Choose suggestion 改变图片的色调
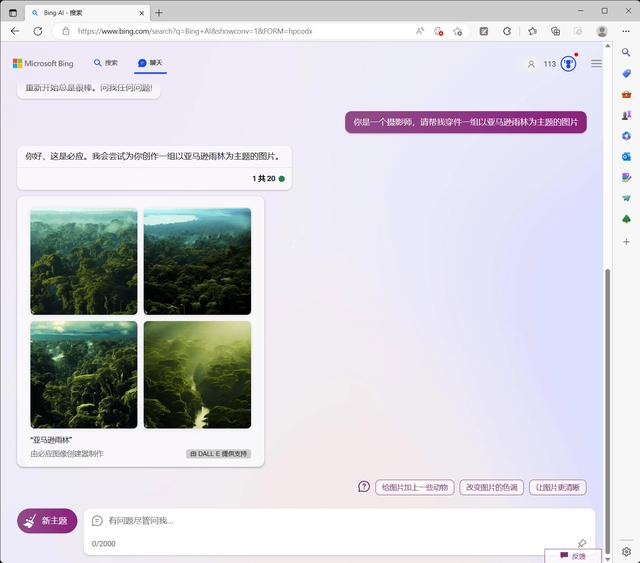 pyautogui.click(x=492, y=487)
